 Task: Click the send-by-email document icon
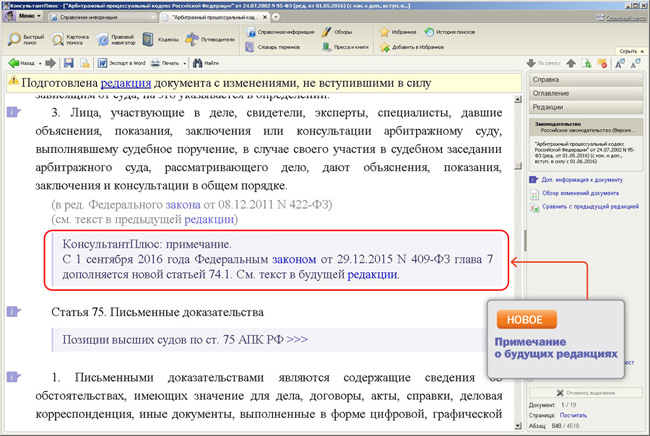(85, 63)
